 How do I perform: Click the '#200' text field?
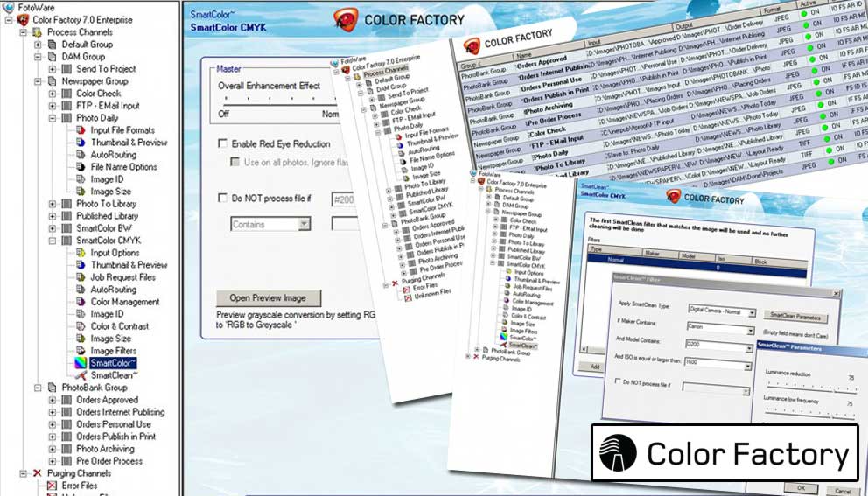pos(342,199)
